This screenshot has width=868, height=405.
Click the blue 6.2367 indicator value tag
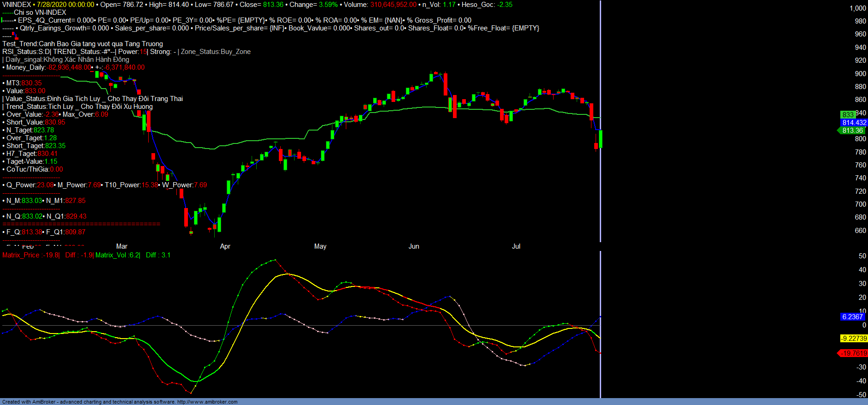(x=852, y=317)
